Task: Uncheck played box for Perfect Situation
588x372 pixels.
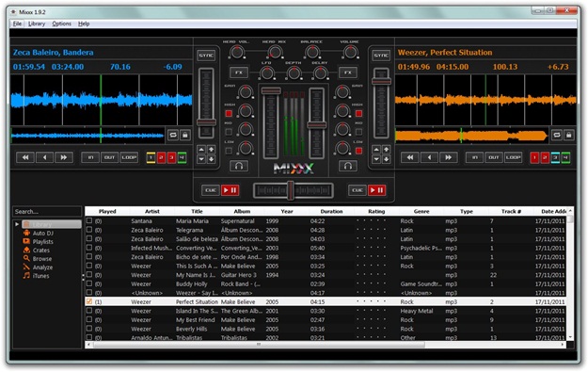Action: (89, 301)
